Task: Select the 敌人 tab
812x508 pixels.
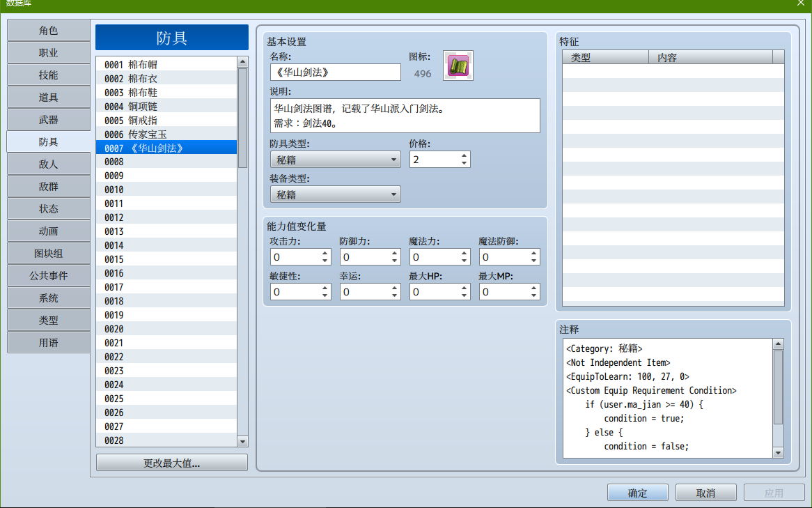Action: click(x=49, y=164)
